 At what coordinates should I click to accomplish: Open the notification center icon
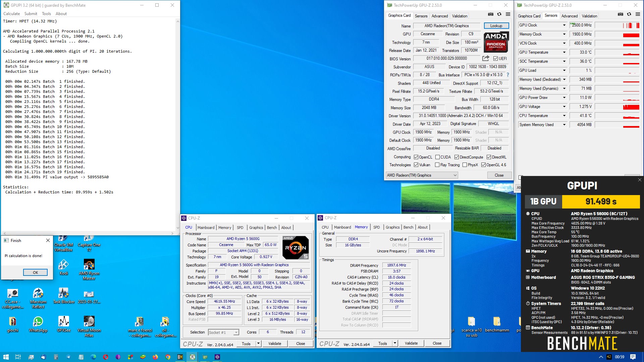coord(633,357)
